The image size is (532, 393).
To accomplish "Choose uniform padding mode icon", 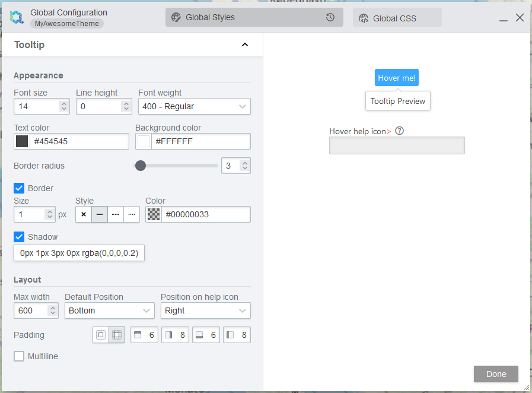I will pos(101,335).
